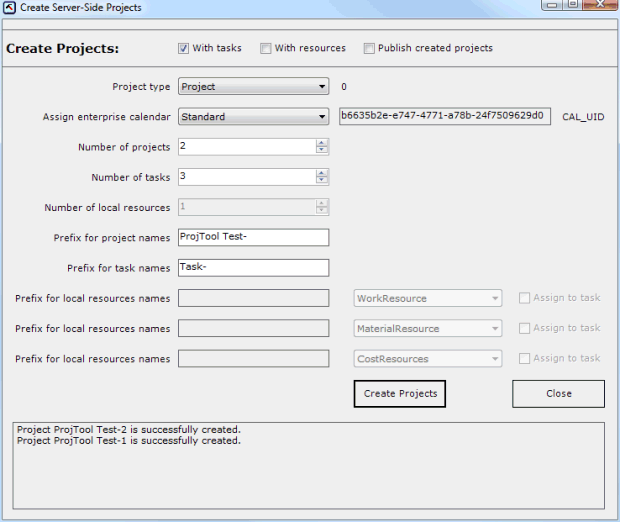Viewport: 620px width, 522px height.
Task: Edit the Prefix for project names field
Action: coord(253,237)
